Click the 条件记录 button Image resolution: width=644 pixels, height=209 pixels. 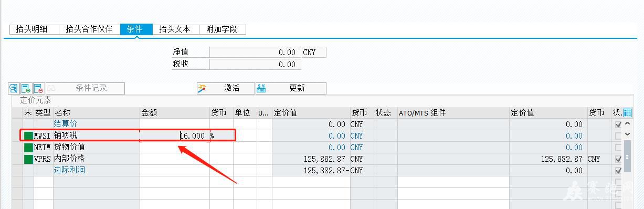86,88
